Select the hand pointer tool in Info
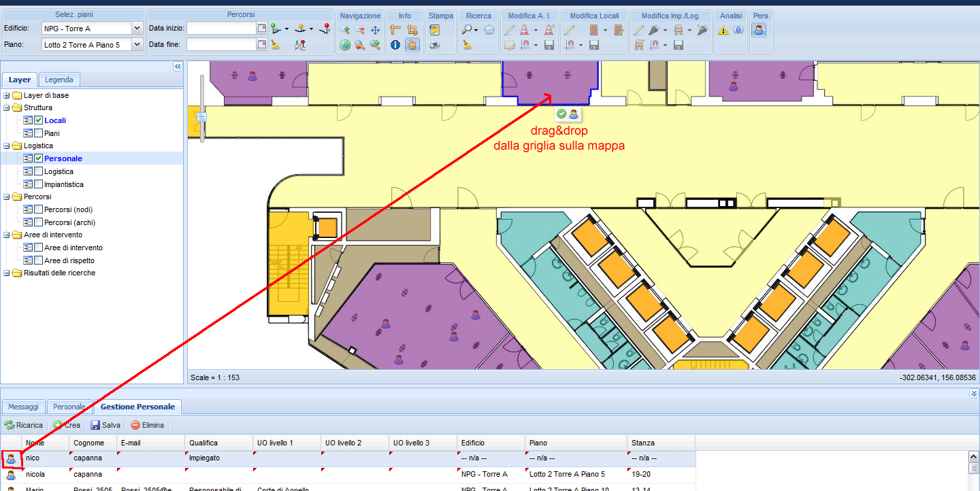Viewport: 980px width, 491px height. [x=412, y=45]
